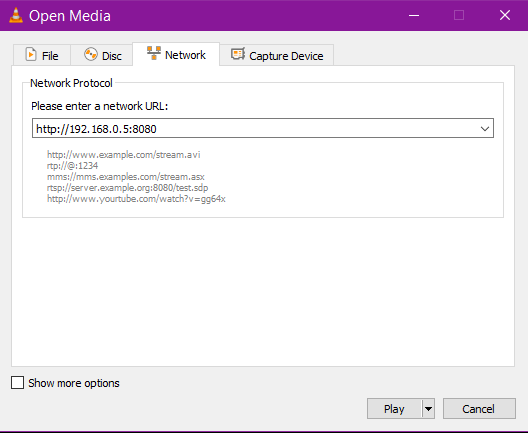The height and width of the screenshot is (433, 528).
Task: Switch to the Disc tab
Action: 102,55
